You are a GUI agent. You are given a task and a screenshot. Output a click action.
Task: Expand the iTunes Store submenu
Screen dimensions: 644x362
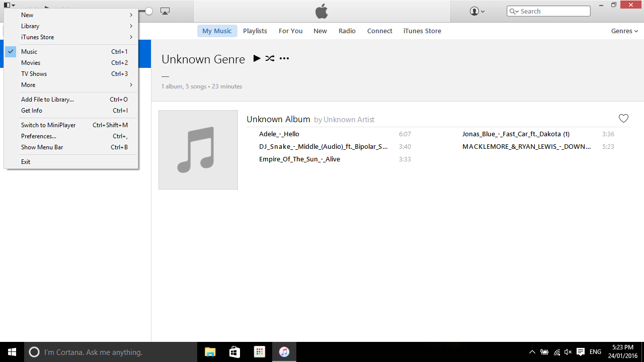(x=71, y=37)
